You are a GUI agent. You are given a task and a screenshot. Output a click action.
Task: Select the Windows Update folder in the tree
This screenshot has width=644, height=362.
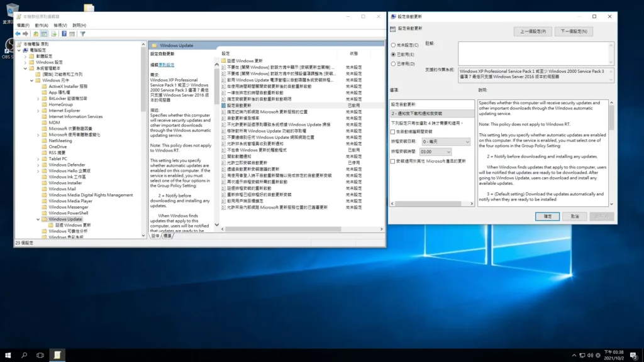(65, 219)
